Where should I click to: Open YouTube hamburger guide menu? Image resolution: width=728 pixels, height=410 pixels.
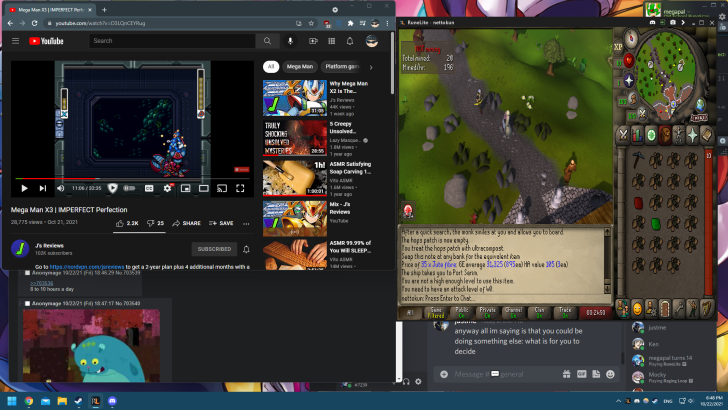15,41
